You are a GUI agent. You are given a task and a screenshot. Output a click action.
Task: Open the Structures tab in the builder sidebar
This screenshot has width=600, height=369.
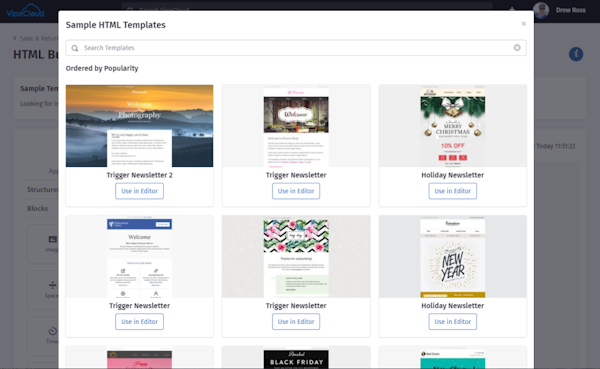(x=42, y=190)
